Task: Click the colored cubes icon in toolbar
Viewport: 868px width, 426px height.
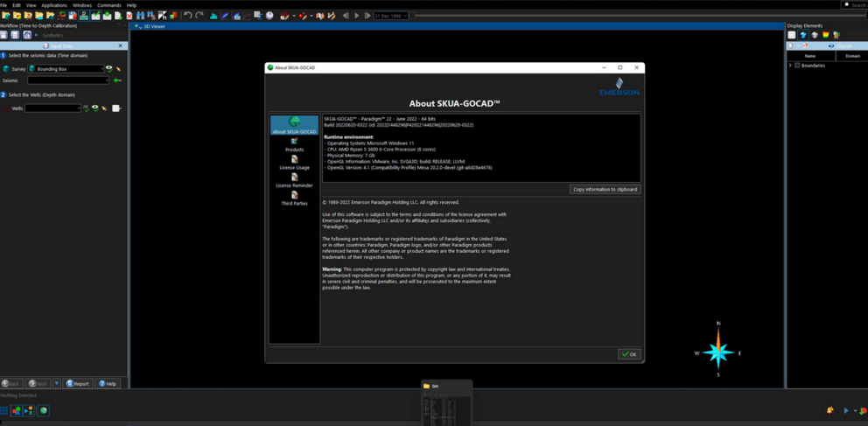Action: coord(173,16)
